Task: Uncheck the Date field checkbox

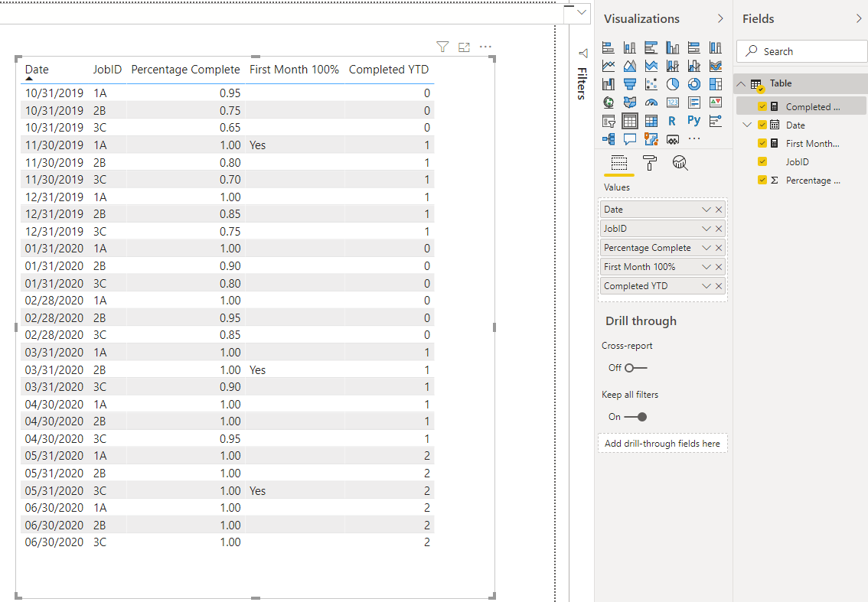Action: point(762,125)
